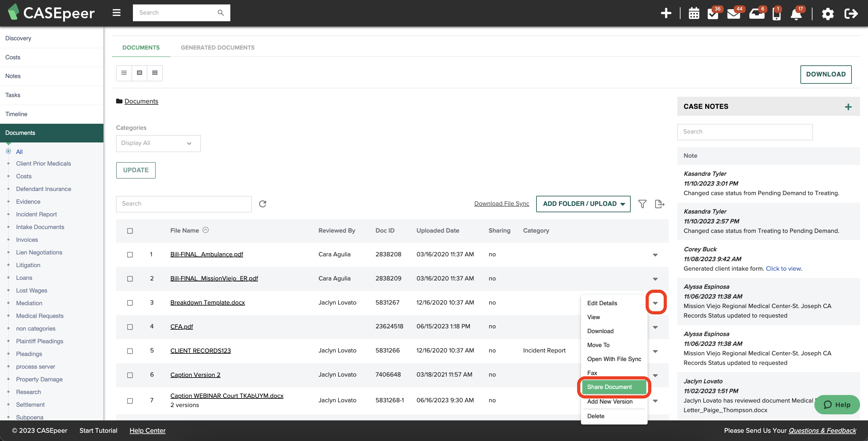The image size is (868, 441).
Task: Switch to detailed list view icon
Action: 140,73
